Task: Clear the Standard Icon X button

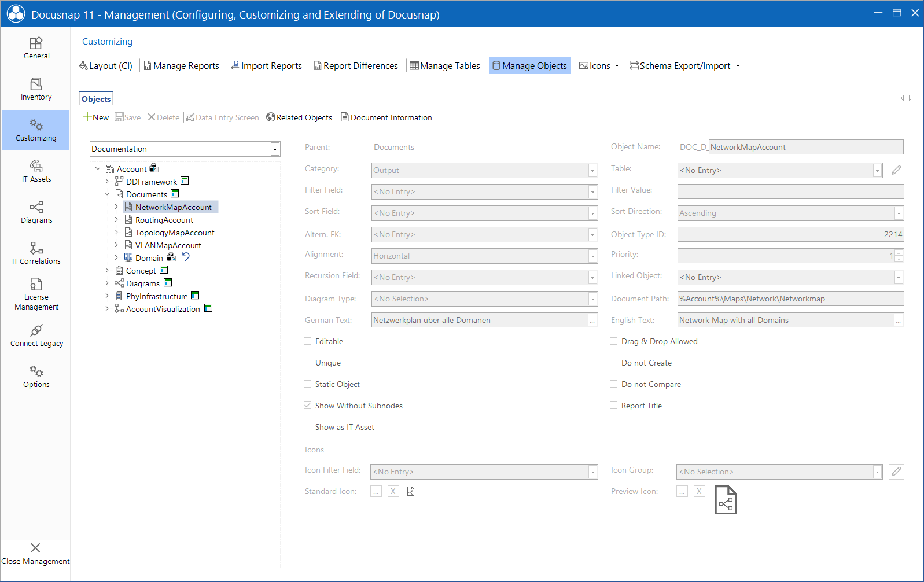Action: [x=393, y=491]
